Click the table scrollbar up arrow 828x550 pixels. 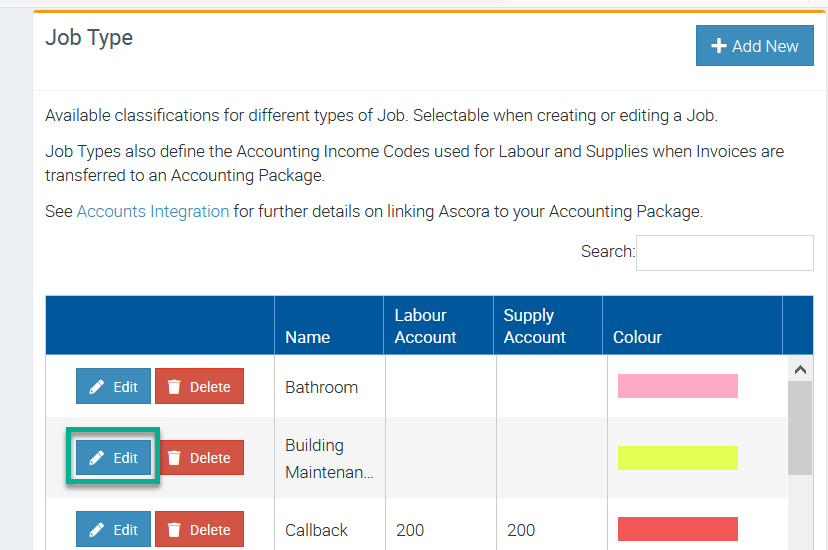pyautogui.click(x=800, y=369)
